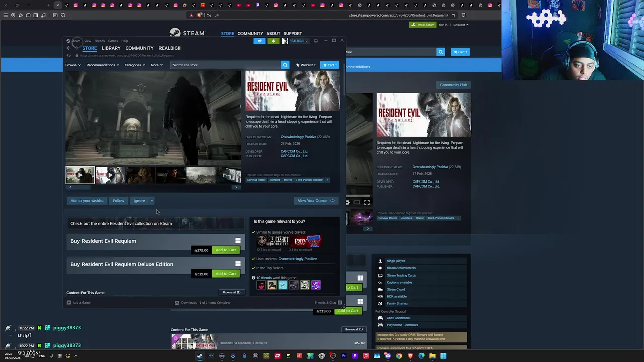Open the Games menu in Steam client

[113, 41]
